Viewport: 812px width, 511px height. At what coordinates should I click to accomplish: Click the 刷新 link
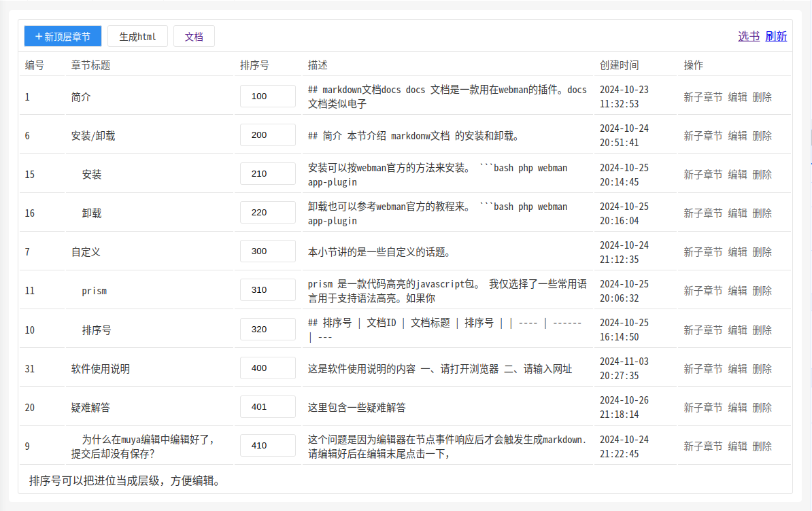pyautogui.click(x=776, y=36)
